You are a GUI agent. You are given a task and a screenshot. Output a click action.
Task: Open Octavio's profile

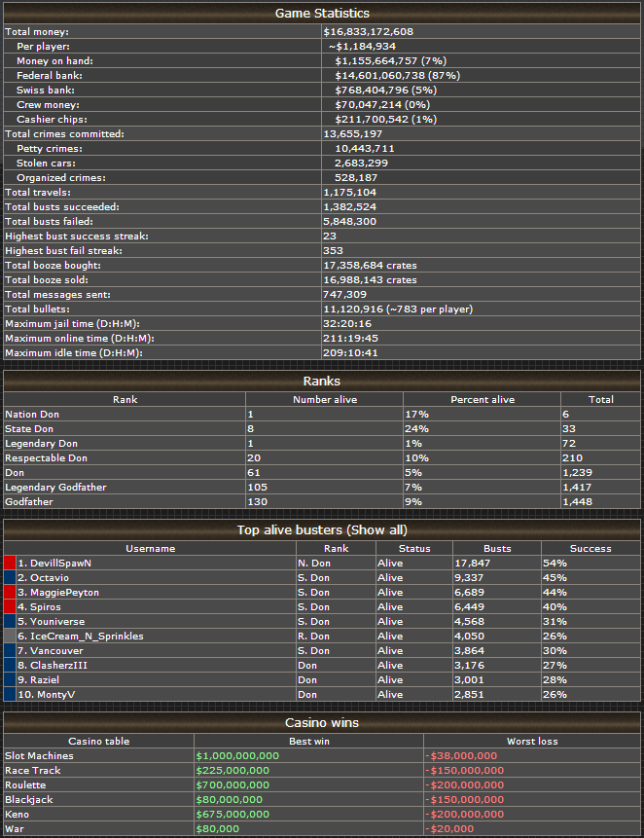(x=50, y=578)
